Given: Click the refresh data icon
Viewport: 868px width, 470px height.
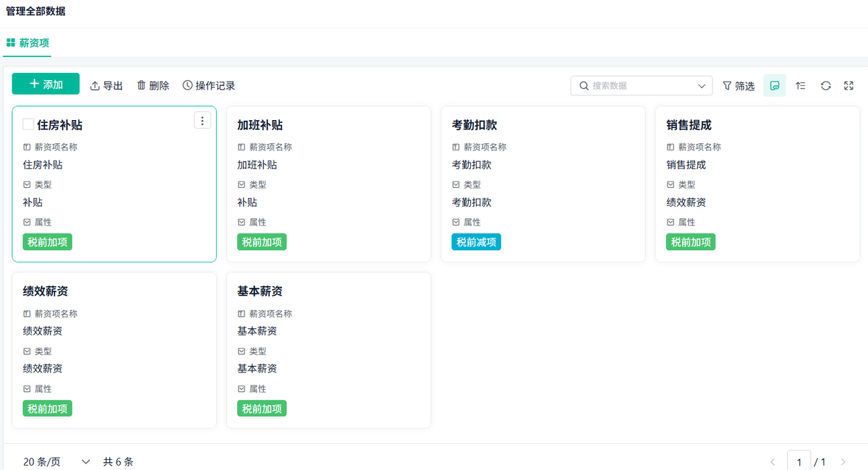Looking at the screenshot, I should point(825,85).
